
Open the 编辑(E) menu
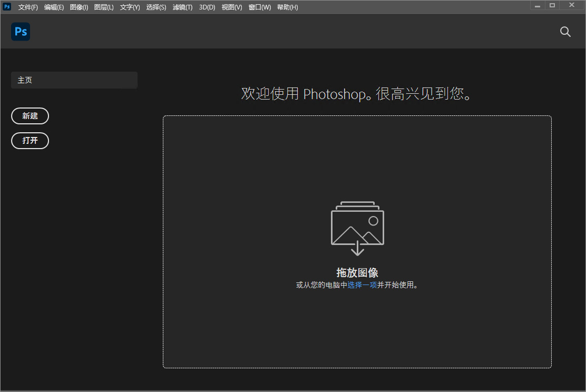coord(54,7)
